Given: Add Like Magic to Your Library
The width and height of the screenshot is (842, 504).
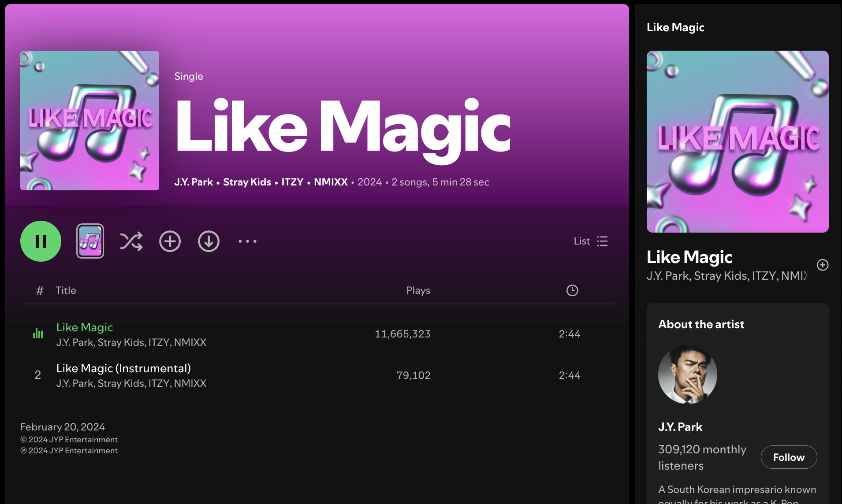Looking at the screenshot, I should click(170, 241).
